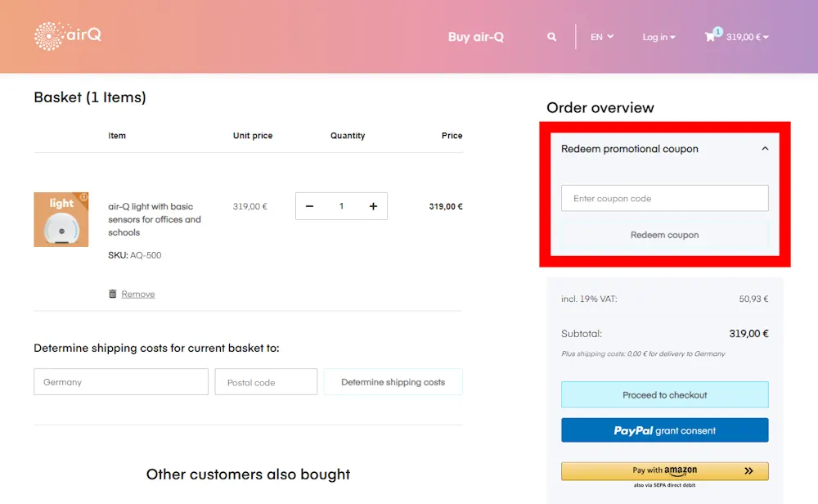Click the Price column header
Viewport: 818px width, 504px height.
[x=452, y=136]
